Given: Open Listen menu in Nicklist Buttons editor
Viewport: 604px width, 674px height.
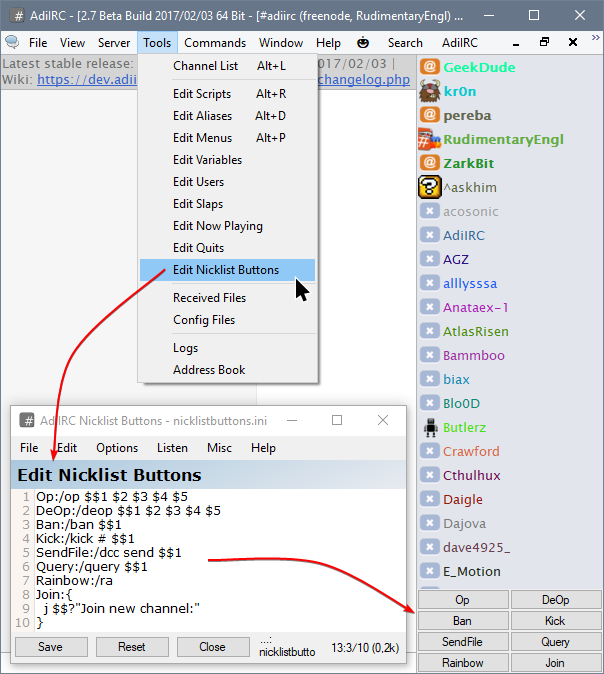Looking at the screenshot, I should [172, 448].
